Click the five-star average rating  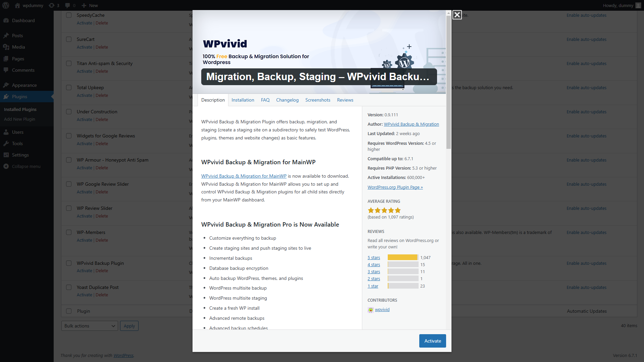[384, 210]
